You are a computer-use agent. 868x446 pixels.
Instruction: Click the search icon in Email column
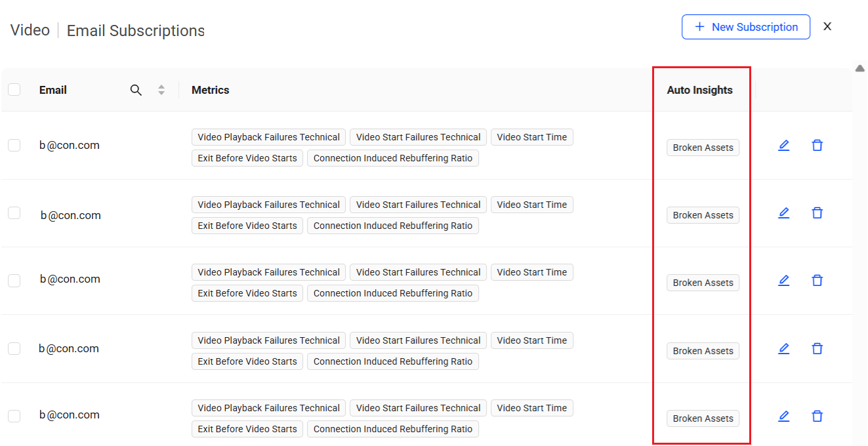[136, 91]
